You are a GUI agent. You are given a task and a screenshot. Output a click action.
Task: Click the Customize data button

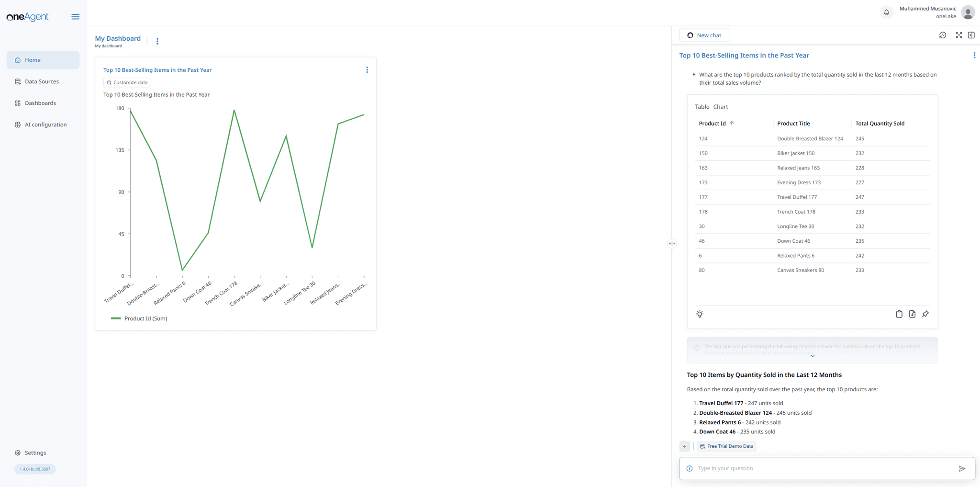pos(127,82)
